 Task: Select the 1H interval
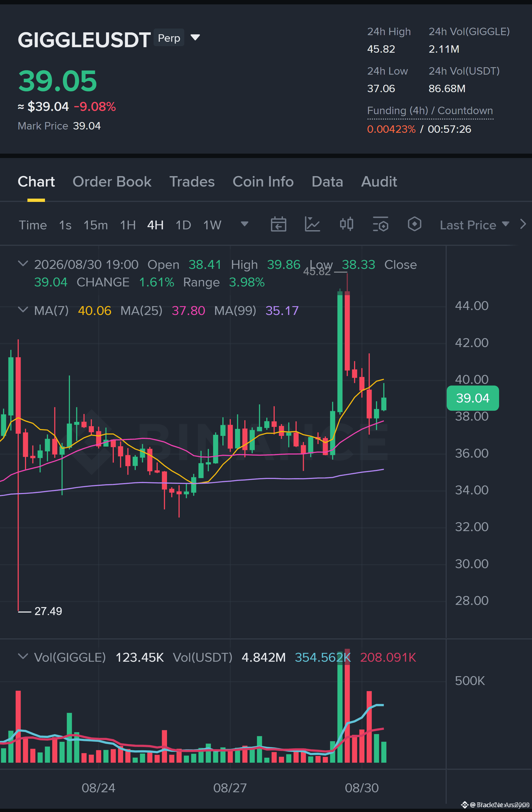(128, 225)
